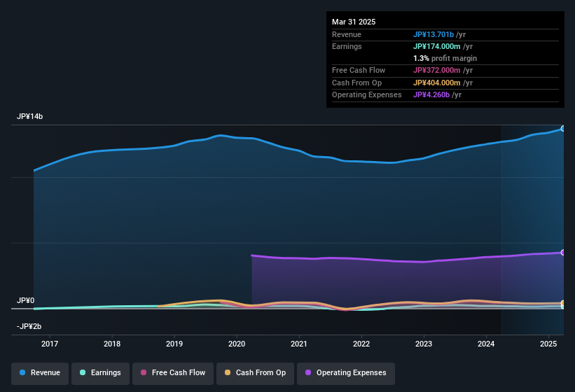Click the JP¥14b y-axis label
Image resolution: width=575 pixels, height=392 pixels.
click(29, 116)
